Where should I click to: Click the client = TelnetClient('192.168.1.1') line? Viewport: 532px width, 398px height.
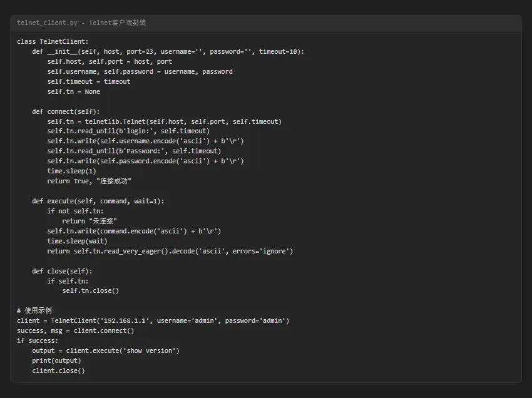153,320
